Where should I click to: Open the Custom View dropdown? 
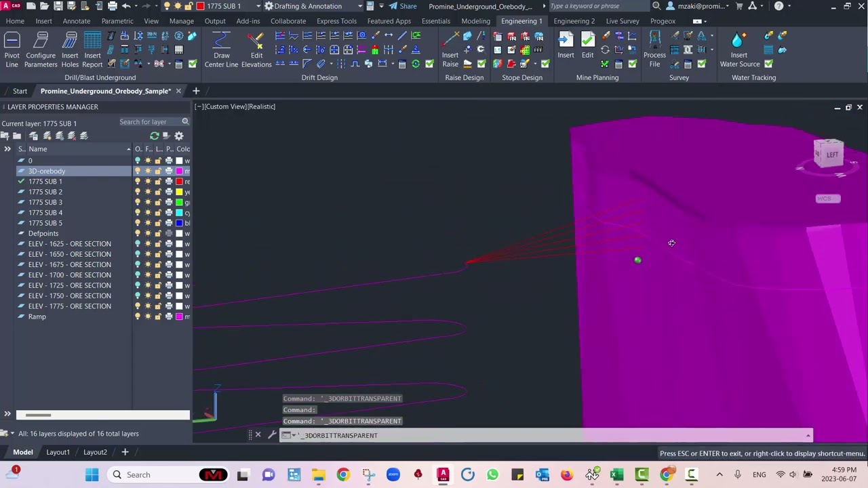[x=225, y=106]
